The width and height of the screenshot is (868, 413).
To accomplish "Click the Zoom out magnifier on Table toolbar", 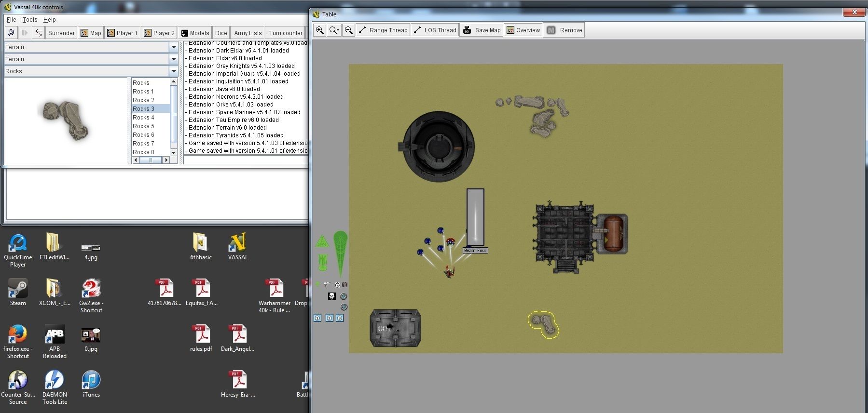I will coord(348,30).
